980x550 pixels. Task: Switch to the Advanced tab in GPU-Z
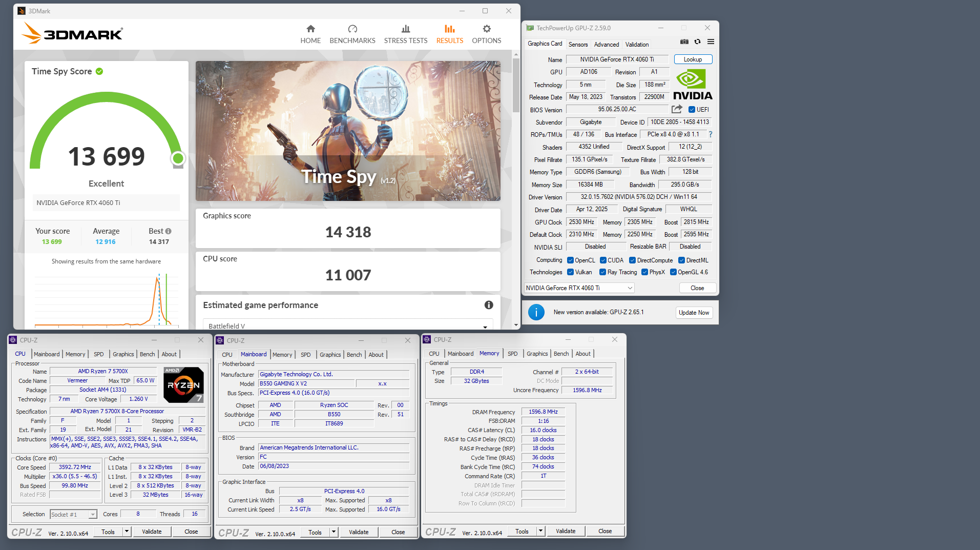(607, 45)
